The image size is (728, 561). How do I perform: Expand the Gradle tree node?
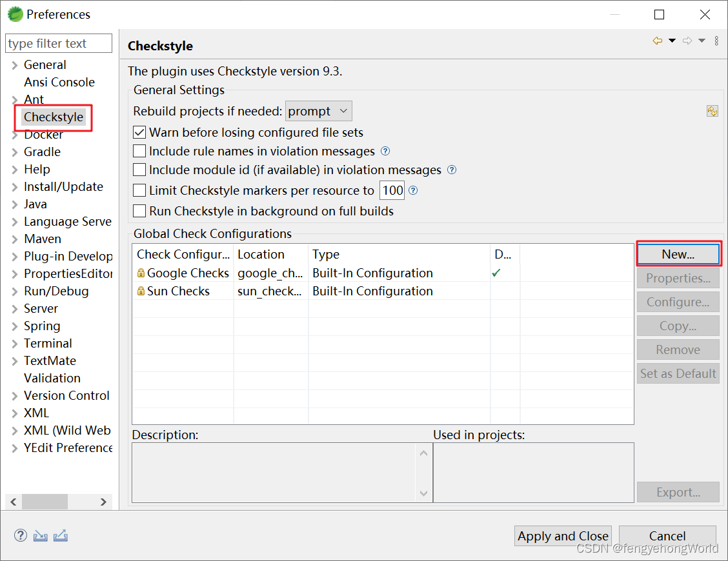14,152
